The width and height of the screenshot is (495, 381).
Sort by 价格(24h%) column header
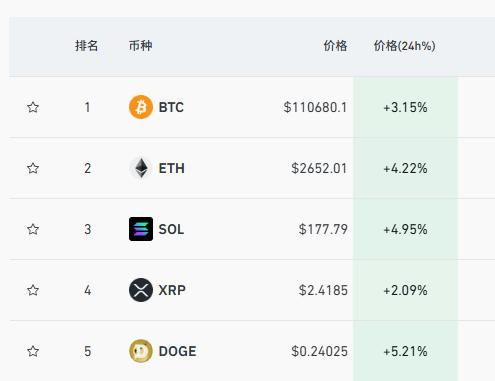click(x=404, y=46)
